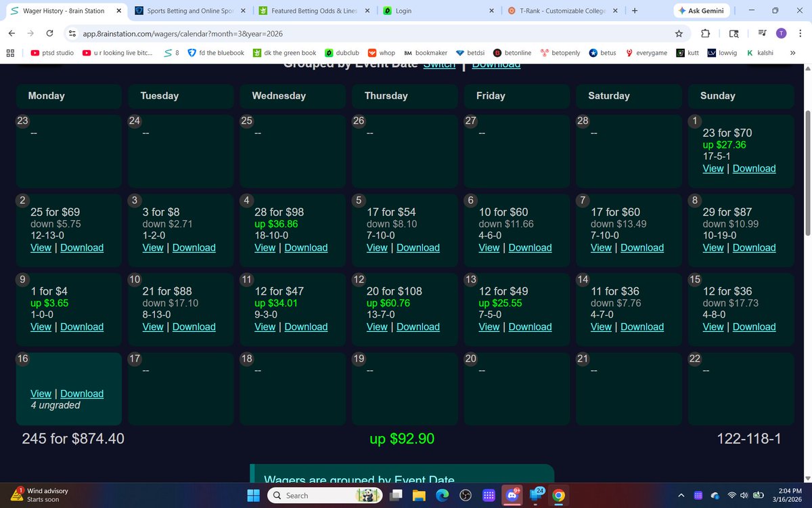Download wagers for Monday the 2nd
Screen dimensions: 812x508
82,247
